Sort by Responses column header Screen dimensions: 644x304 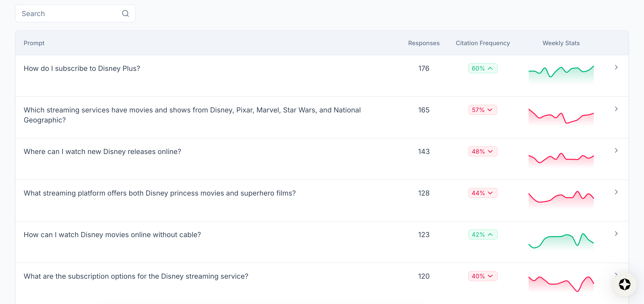pyautogui.click(x=423, y=43)
